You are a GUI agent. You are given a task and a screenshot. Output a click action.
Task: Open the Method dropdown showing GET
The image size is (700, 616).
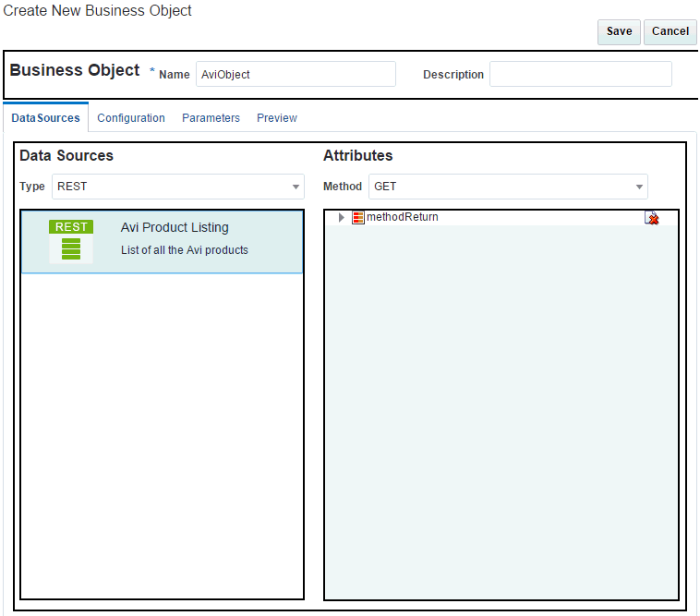(508, 187)
